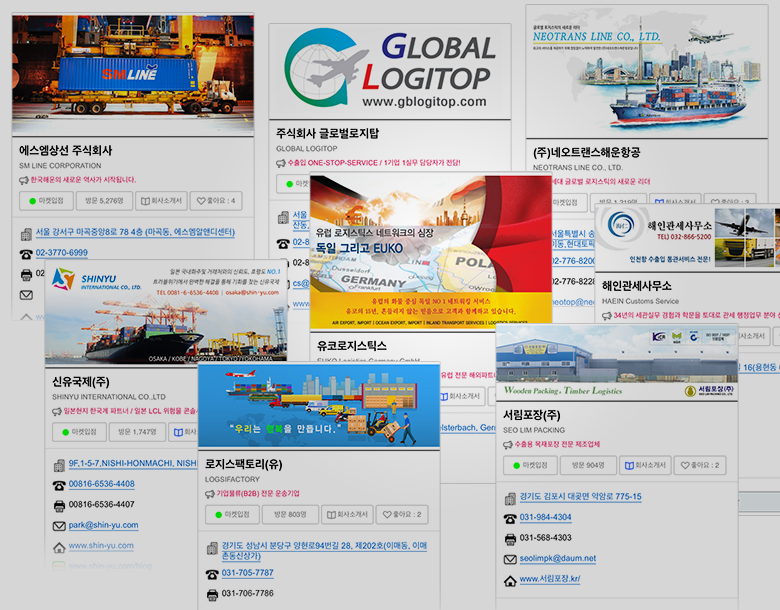Viewport: 780px width, 610px height.
Task: Click phone link 031-705-7787
Action: point(248,573)
